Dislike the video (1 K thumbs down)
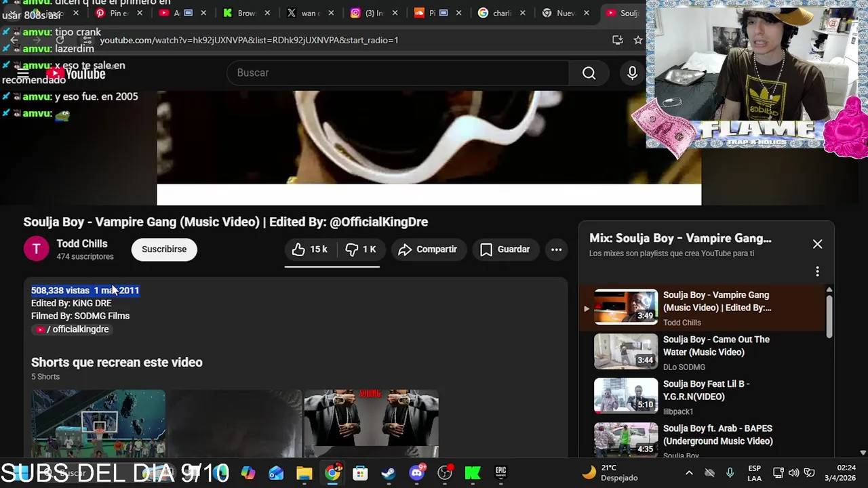This screenshot has width=868, height=488. coord(361,249)
